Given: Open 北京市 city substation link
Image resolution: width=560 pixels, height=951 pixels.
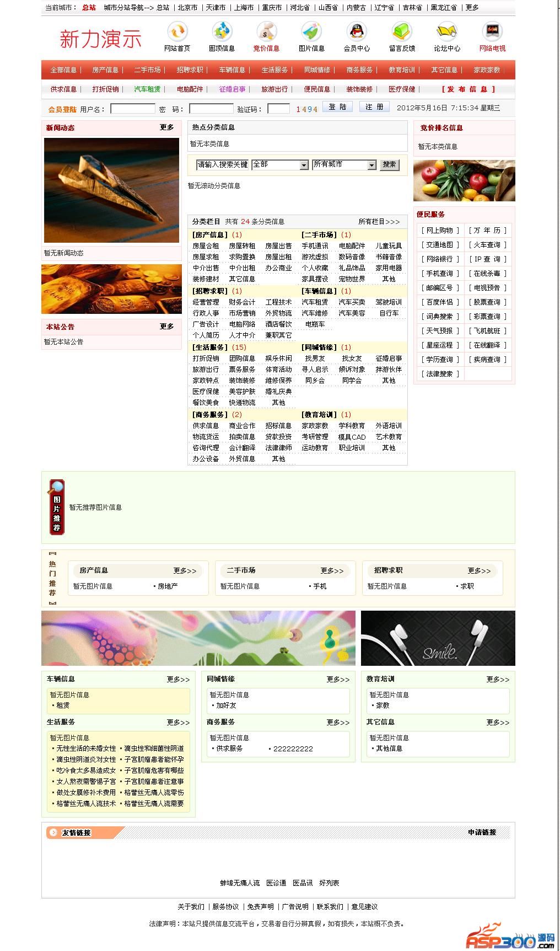Looking at the screenshot, I should click(x=187, y=8).
